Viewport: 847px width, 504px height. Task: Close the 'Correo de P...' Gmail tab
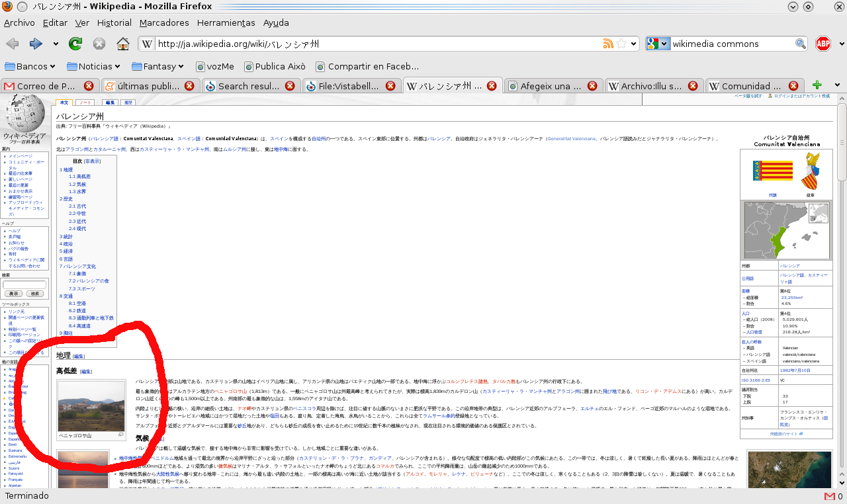(89, 86)
